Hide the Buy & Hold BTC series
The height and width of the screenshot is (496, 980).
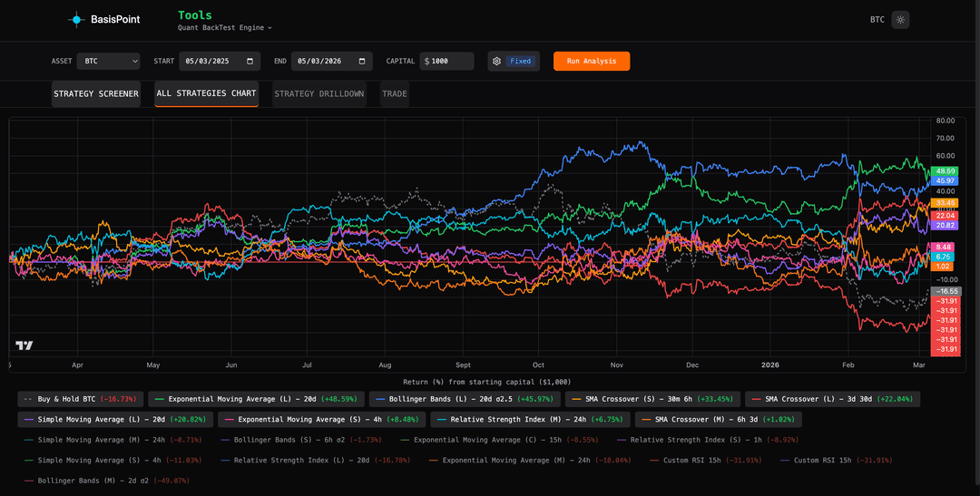80,399
